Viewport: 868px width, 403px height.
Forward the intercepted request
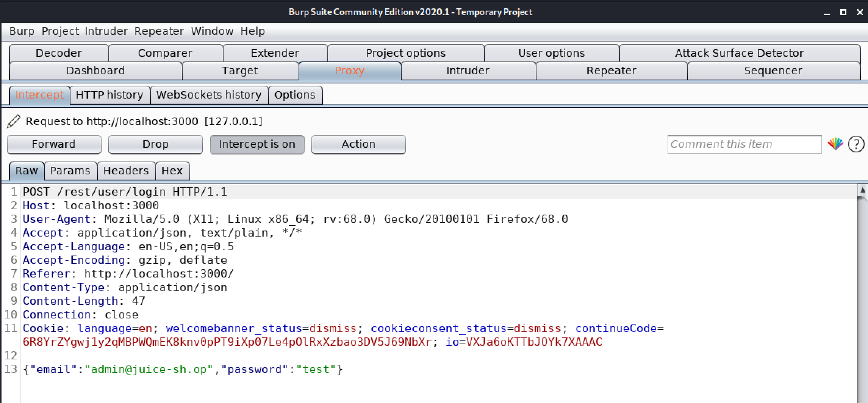tap(54, 144)
